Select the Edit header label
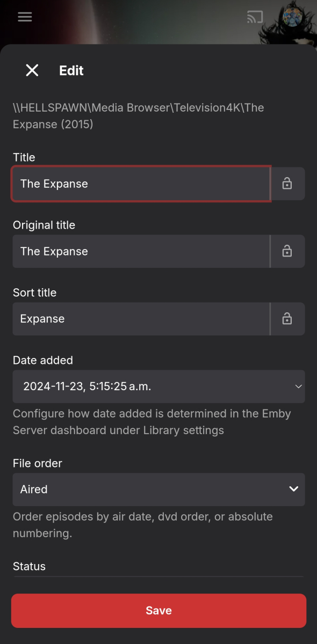The image size is (317, 644). coord(71,70)
